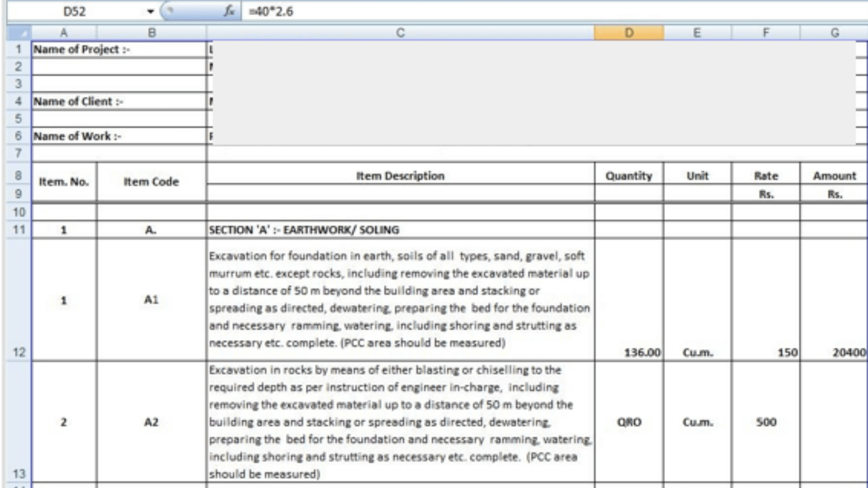Click the rate cell showing 500

point(765,422)
